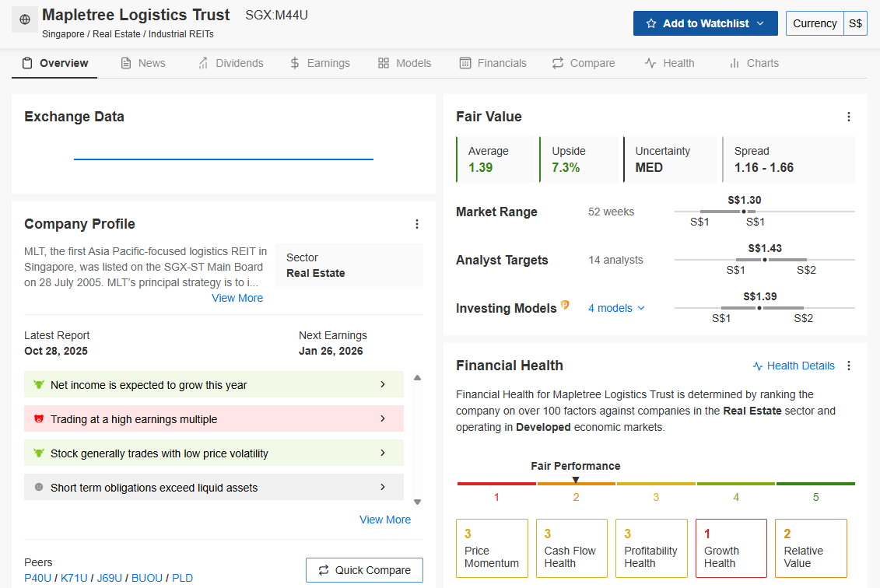Click the clipboard icon on Overview tab
Viewport: 880px width, 588px height.
pyautogui.click(x=27, y=64)
